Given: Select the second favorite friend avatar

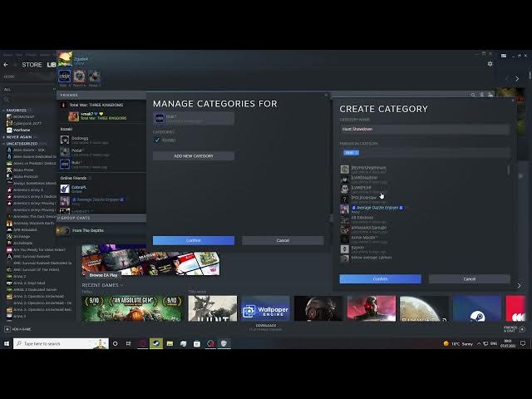Looking at the screenshot, I should tap(80, 76).
